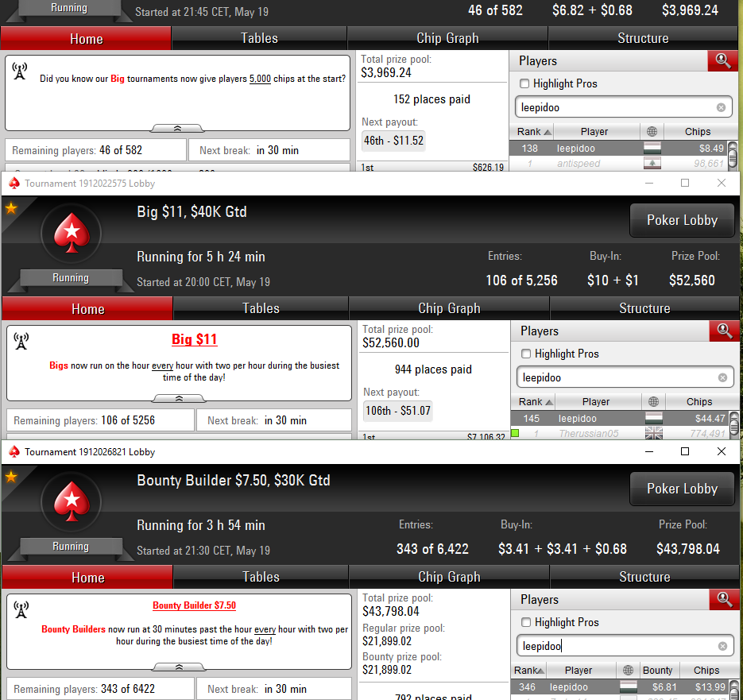Sort by Chips column in top tournament window
Screen dimensions: 743x700
698,132
